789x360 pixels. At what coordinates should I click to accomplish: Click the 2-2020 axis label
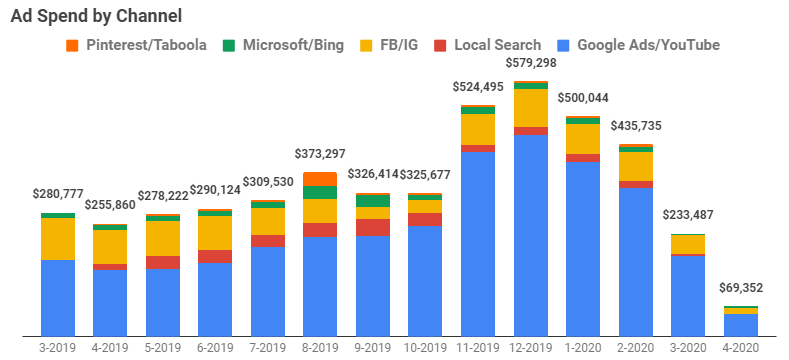click(636, 348)
